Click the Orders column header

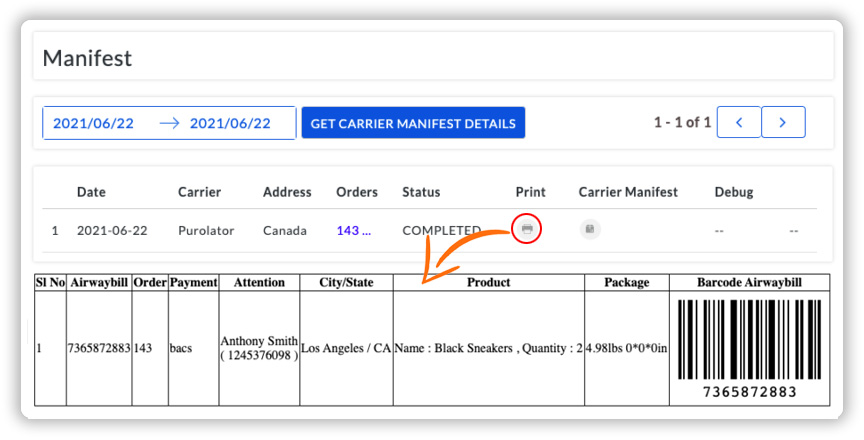pyautogui.click(x=357, y=192)
